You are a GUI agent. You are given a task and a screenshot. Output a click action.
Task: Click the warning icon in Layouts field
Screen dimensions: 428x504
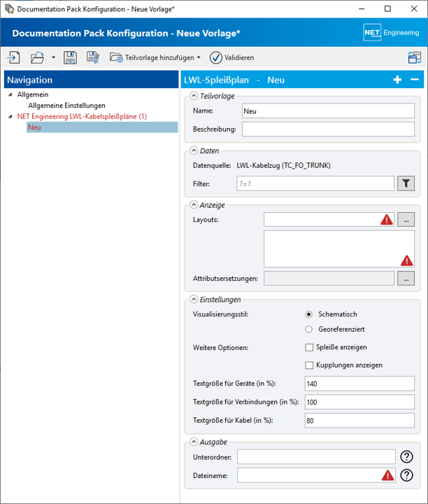coord(387,220)
